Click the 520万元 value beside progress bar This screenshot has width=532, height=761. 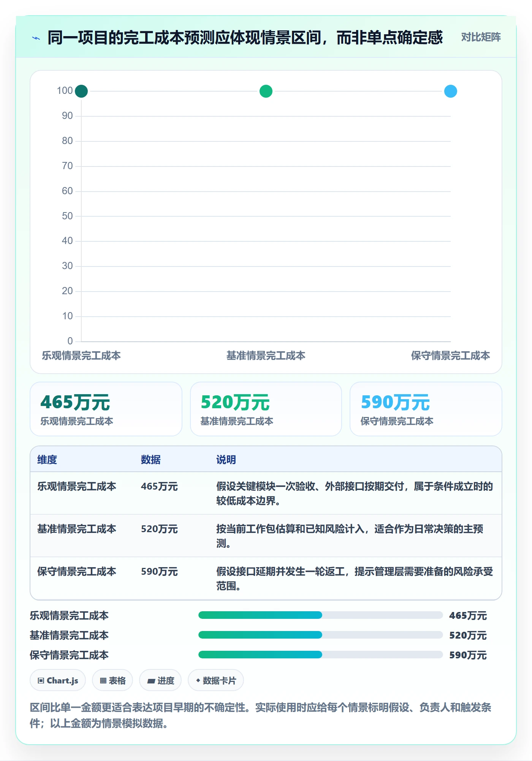468,636
